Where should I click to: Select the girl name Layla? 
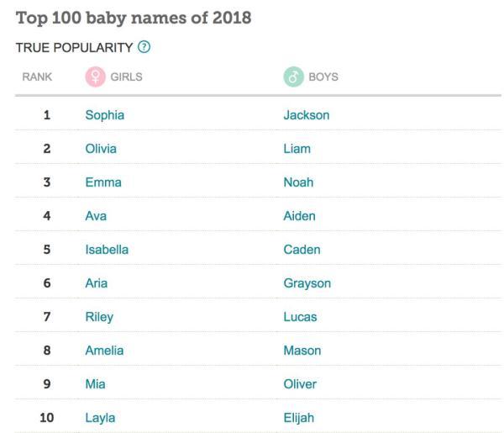(x=100, y=418)
